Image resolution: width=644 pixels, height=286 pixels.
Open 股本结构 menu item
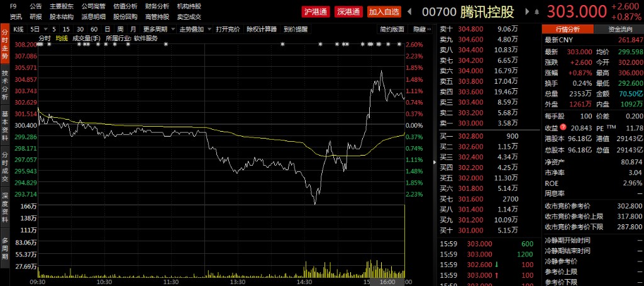[62, 17]
